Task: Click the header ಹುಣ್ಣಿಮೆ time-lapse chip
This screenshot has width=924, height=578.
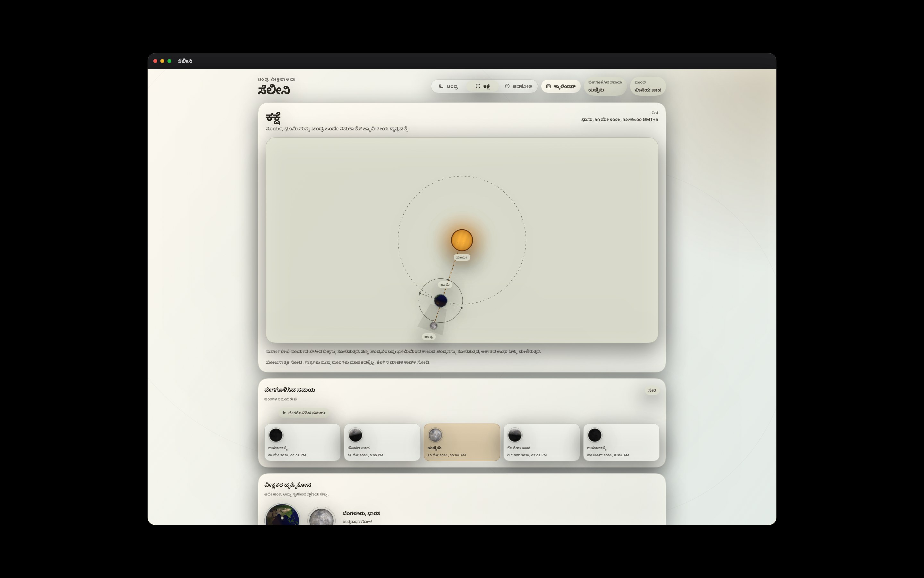Action: point(605,86)
